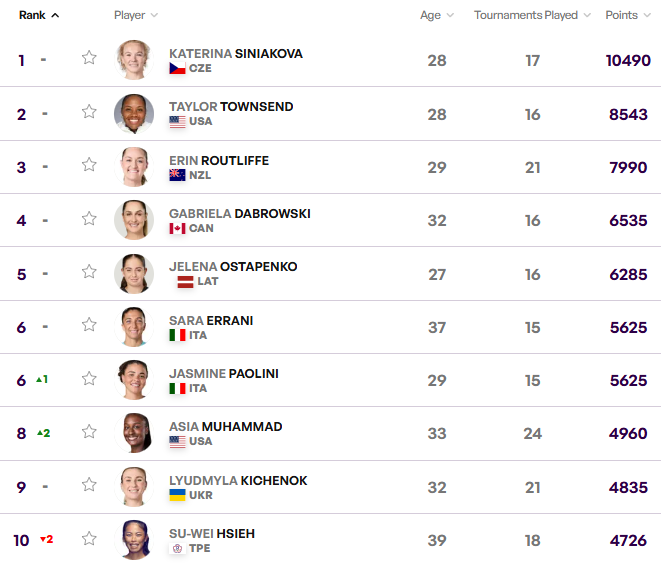Favorite Katerina Siniakova with the star icon

[x=89, y=58]
